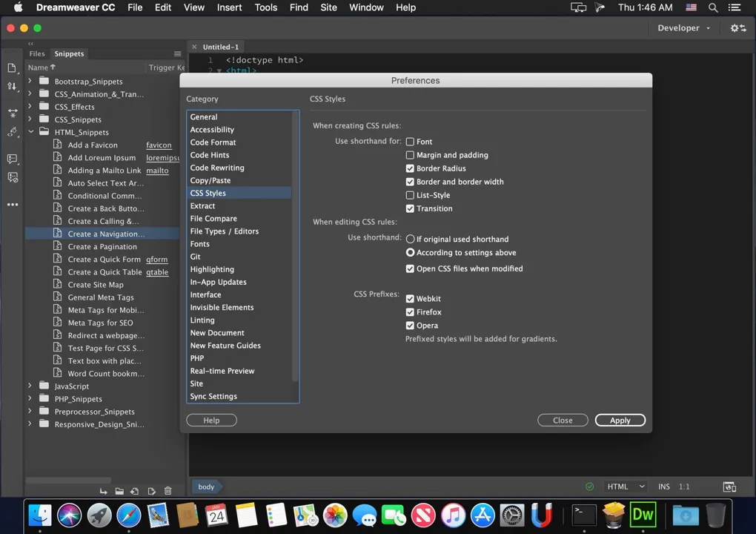The width and height of the screenshot is (756, 534).
Task: Click the Help button in Preferences
Action: pyautogui.click(x=211, y=421)
